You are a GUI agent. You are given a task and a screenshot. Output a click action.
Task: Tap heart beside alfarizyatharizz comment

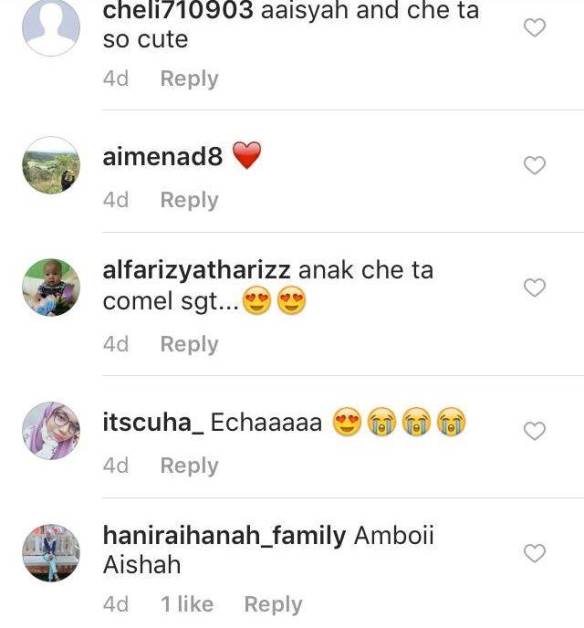point(535,287)
